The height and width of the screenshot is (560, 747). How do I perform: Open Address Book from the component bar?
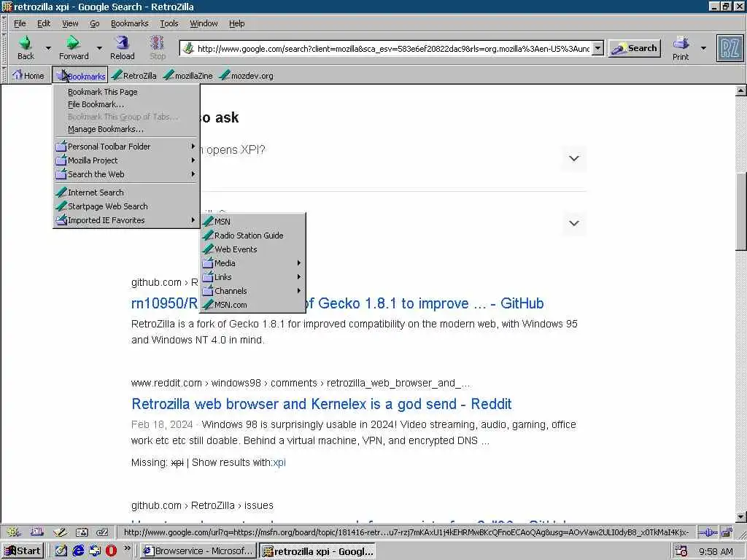pos(82,532)
